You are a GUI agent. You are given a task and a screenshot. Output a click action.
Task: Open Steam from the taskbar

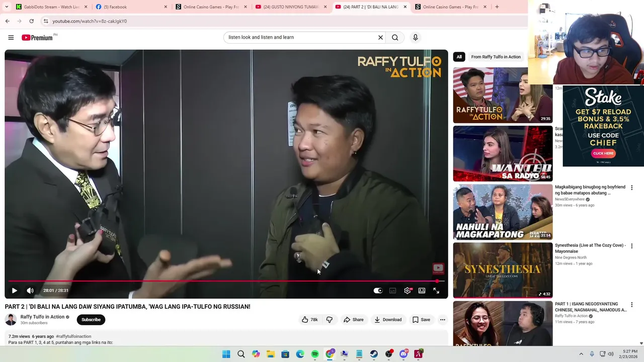pos(374,354)
